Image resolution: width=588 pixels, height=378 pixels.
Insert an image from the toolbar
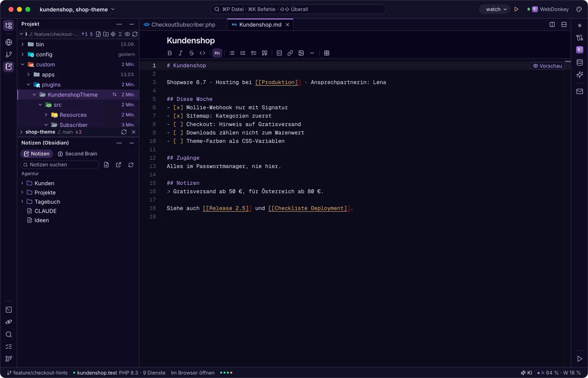[x=301, y=53]
